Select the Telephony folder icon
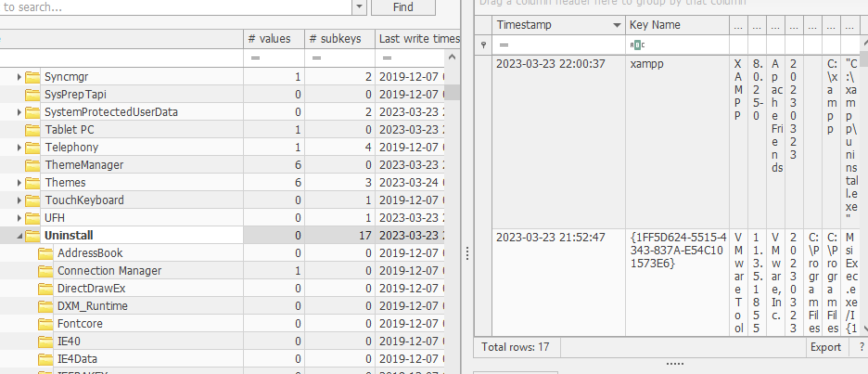 (33, 147)
